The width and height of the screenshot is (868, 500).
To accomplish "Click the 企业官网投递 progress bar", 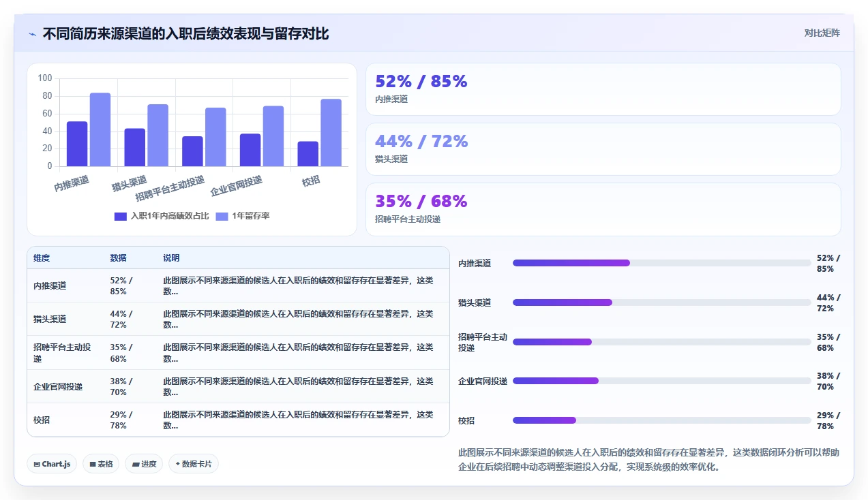I will point(661,381).
